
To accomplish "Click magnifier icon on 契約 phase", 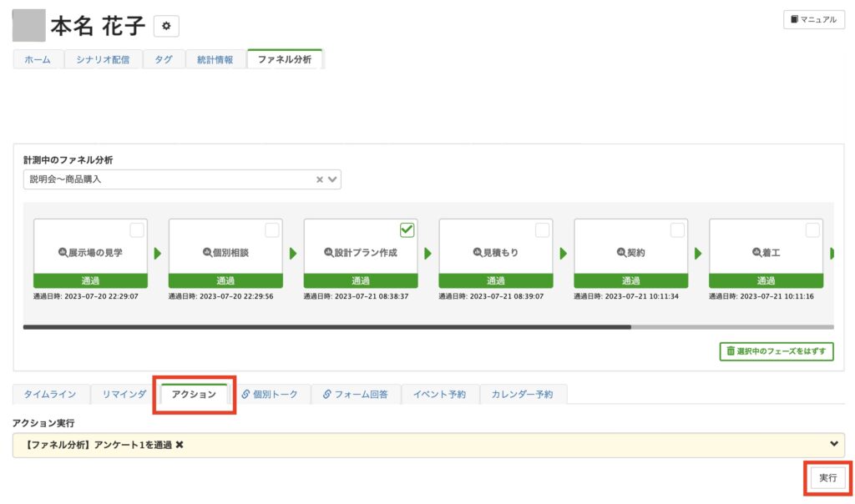I will click(621, 253).
